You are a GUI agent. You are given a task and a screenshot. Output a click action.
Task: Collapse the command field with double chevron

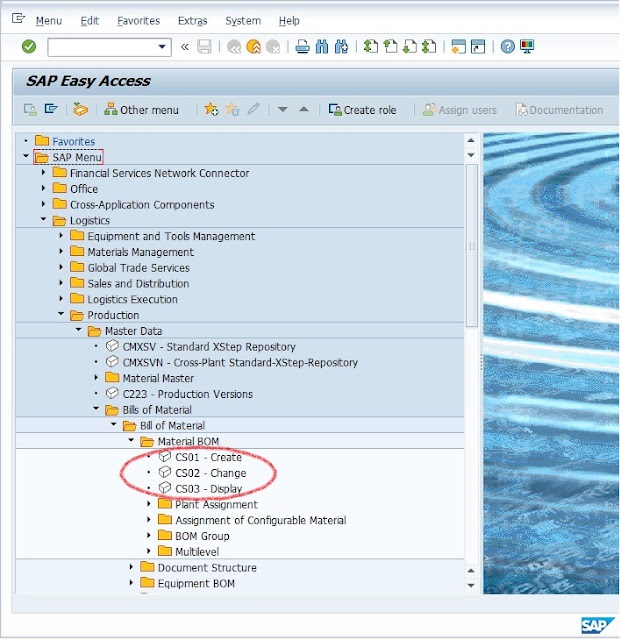(185, 47)
